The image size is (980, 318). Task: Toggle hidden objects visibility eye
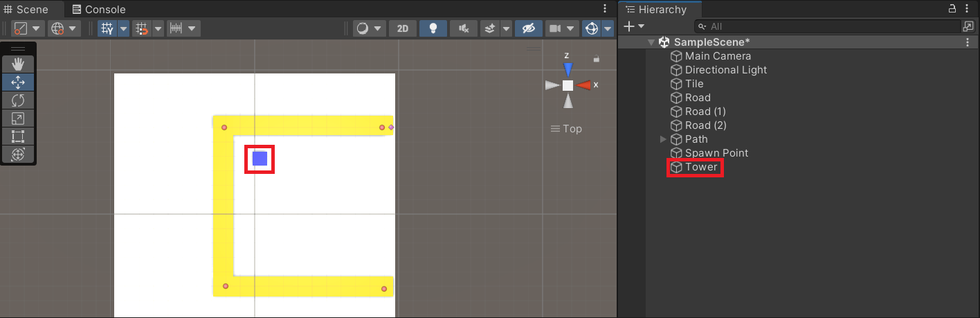(529, 28)
